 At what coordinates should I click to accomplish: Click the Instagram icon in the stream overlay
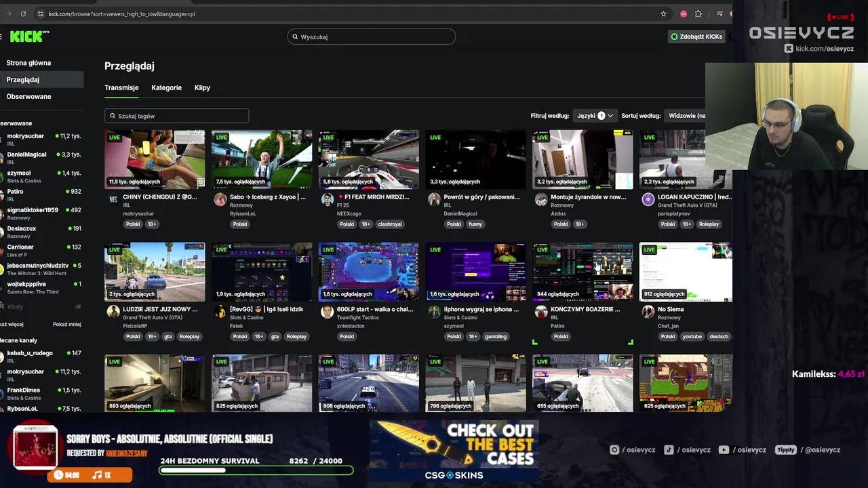coord(614,449)
